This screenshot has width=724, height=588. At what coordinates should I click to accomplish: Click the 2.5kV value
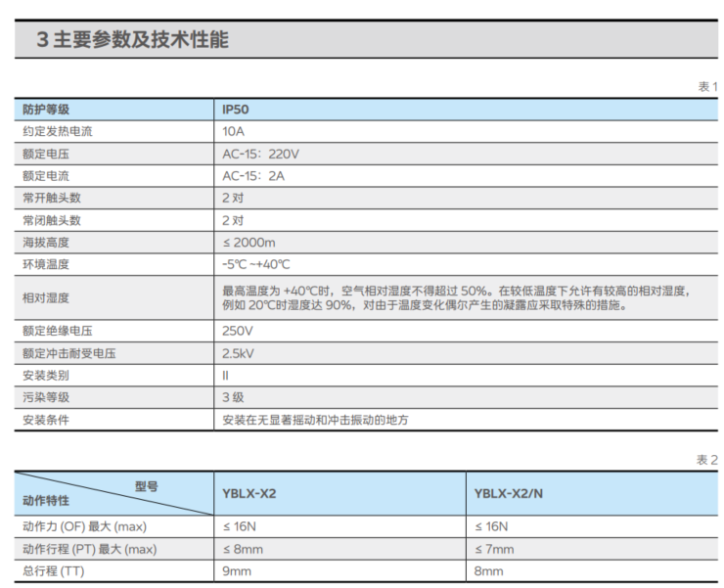click(x=239, y=354)
